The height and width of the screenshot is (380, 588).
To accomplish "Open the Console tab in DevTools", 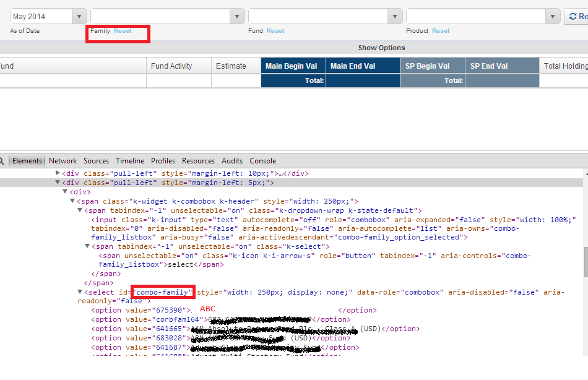I will (x=263, y=161).
